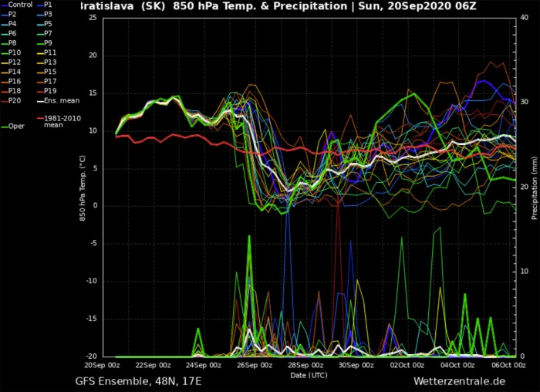Click the -20 temperature axis value
Viewport: 540px width, 392px height.
point(92,357)
